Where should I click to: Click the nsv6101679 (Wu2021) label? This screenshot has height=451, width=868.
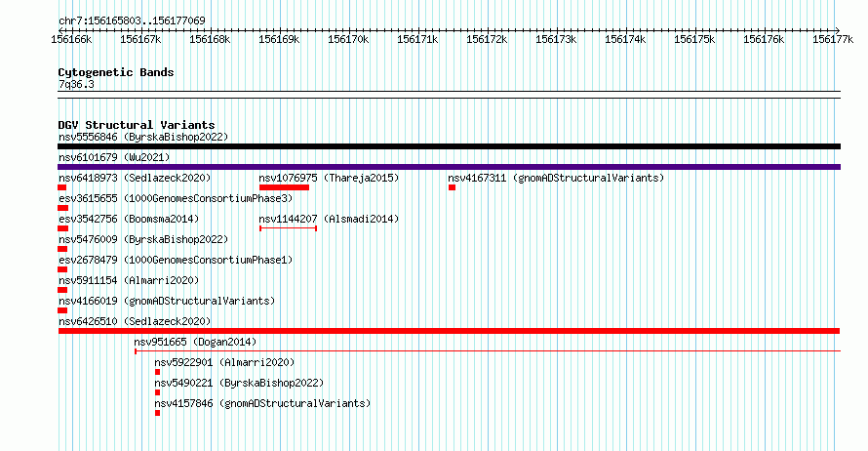click(x=114, y=157)
